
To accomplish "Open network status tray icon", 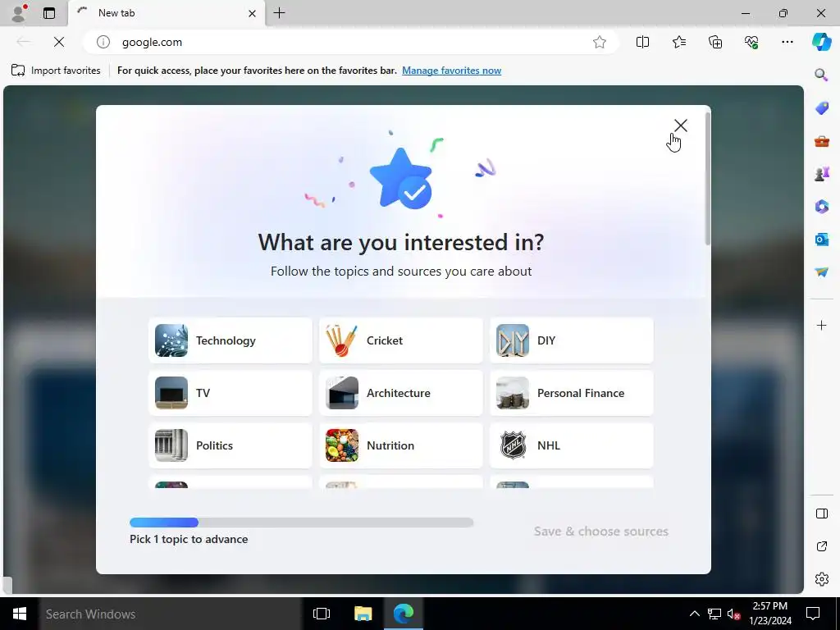I will click(714, 614).
